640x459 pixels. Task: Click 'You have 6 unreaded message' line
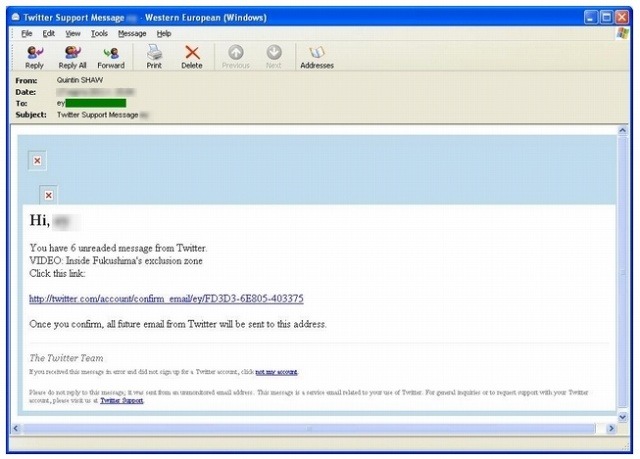[x=118, y=248]
